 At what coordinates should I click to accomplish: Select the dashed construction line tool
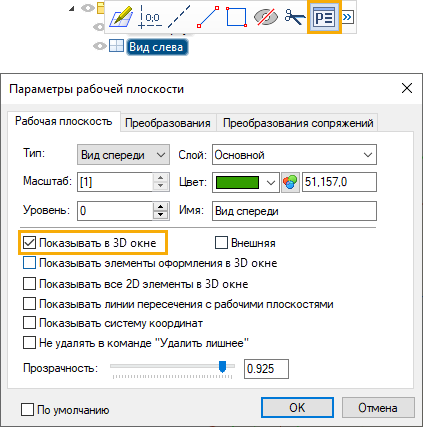pos(179,17)
